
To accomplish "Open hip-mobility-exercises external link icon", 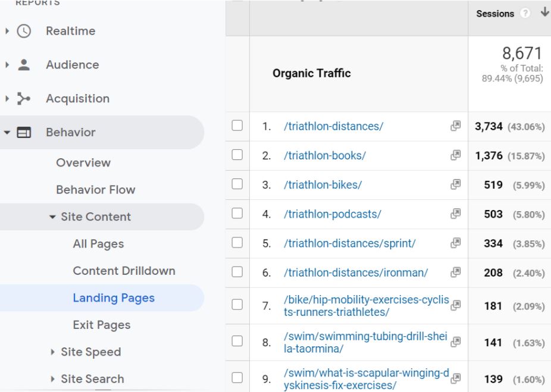I will coord(455,305).
